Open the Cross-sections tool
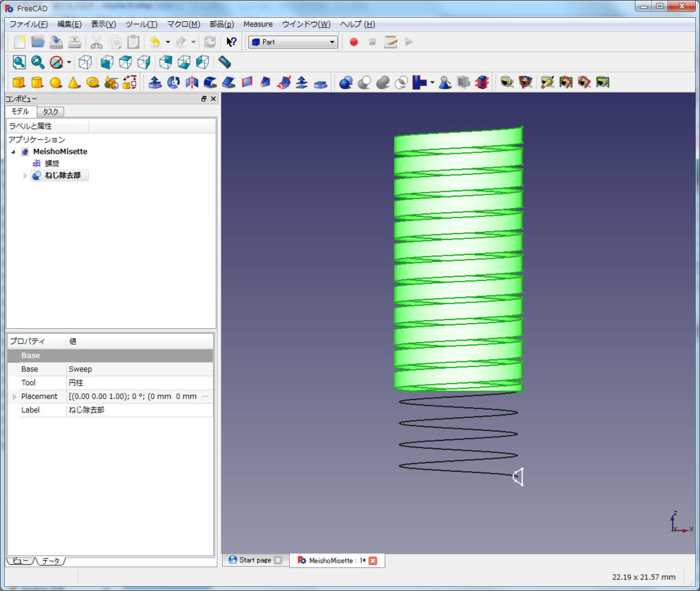Image resolution: width=700 pixels, height=591 pixels. [x=482, y=82]
